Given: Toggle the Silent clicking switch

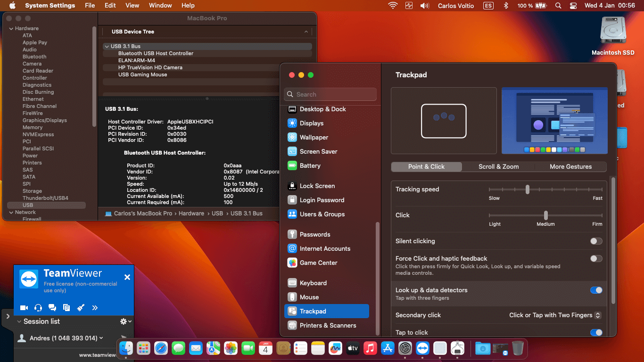Looking at the screenshot, I should point(596,241).
